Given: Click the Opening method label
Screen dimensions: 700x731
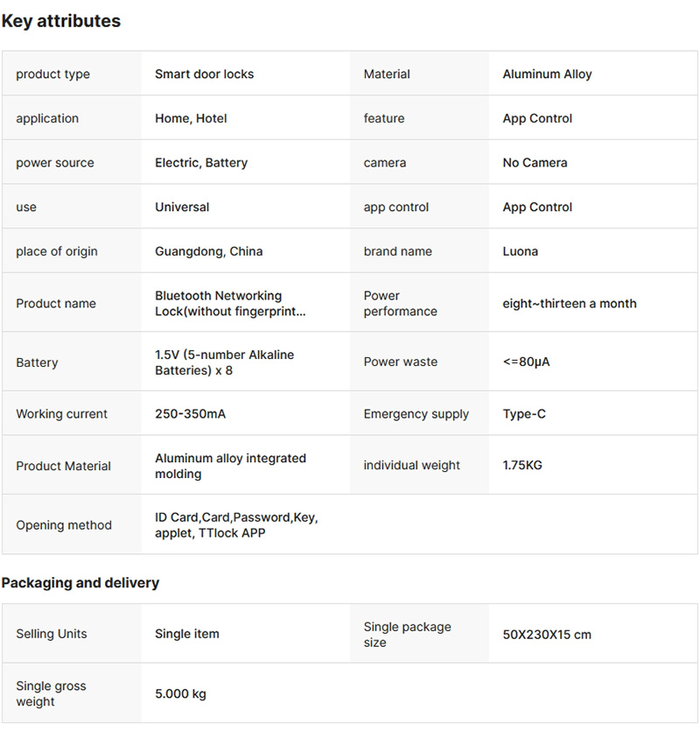Looking at the screenshot, I should click(x=64, y=525).
